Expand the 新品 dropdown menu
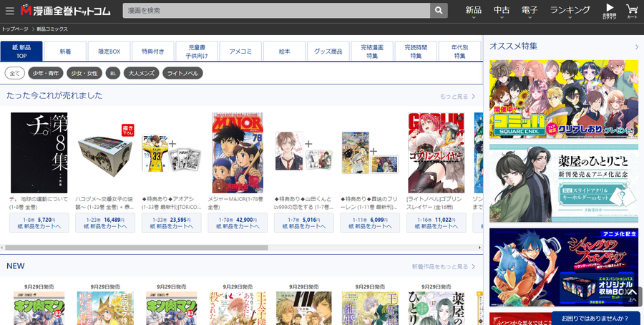The width and height of the screenshot is (644, 325). [x=473, y=11]
